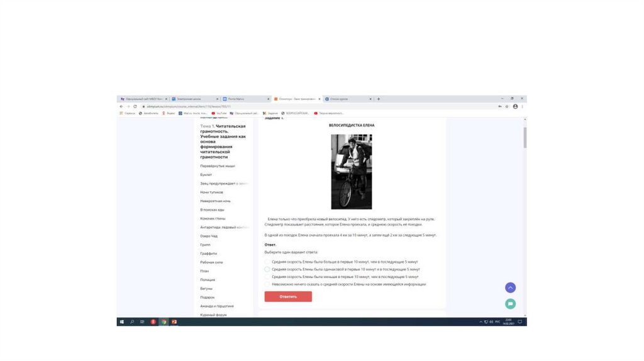
Task: Click the purple scroll-to-top arrow button
Action: click(x=510, y=287)
